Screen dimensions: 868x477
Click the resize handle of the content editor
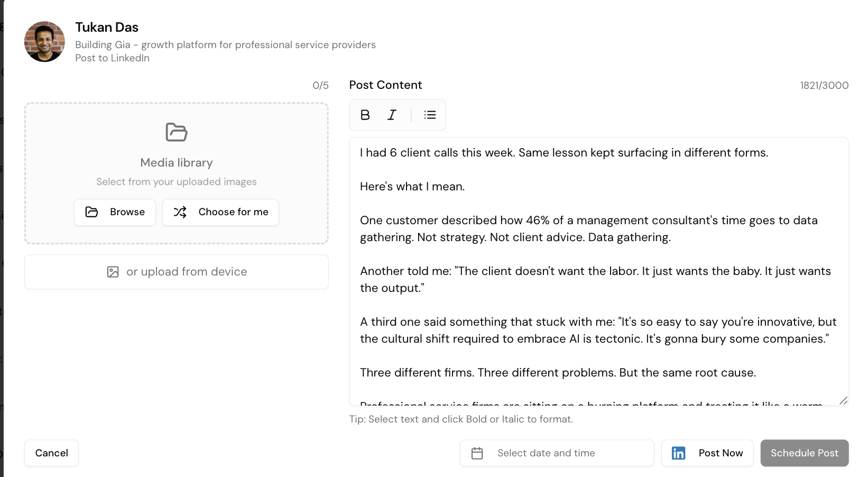pyautogui.click(x=844, y=401)
